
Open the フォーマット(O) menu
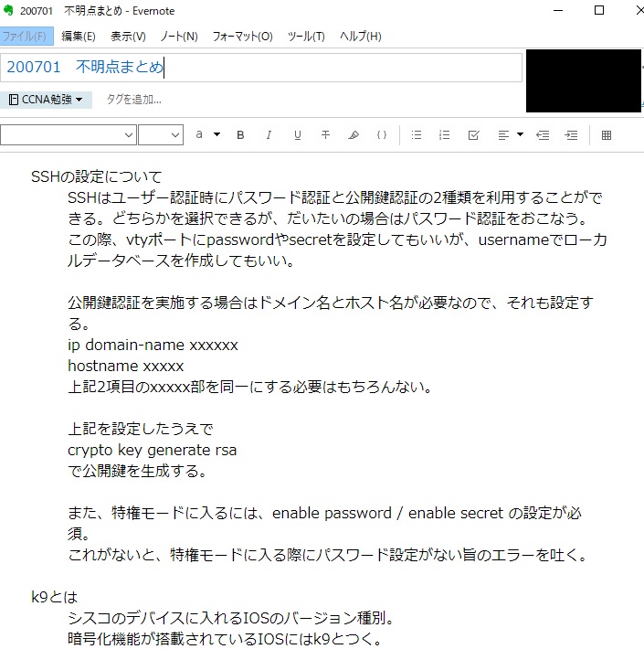coord(243,37)
